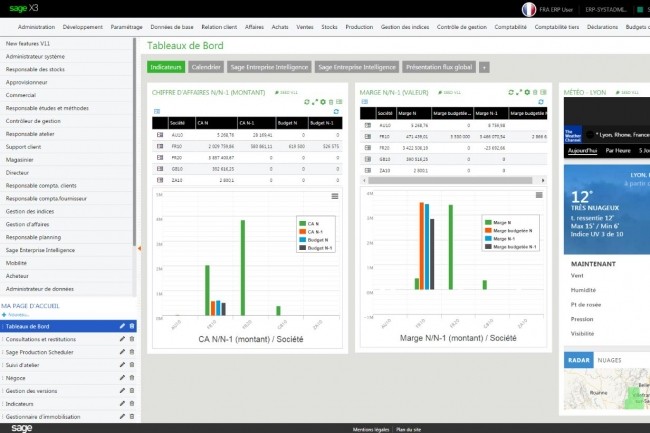
Task: Edit the Consultations et restitutions page
Action: (122, 339)
